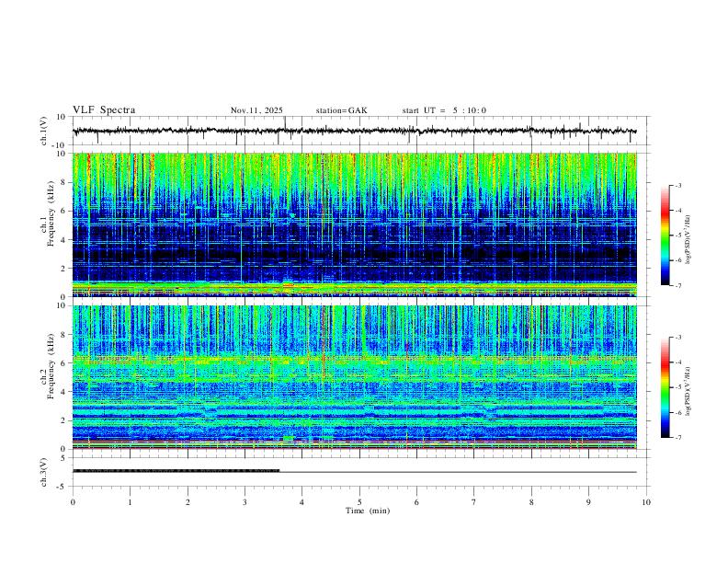Click the "5" tick label on Time axis
Screen dimensions: 728x563
tap(359, 502)
